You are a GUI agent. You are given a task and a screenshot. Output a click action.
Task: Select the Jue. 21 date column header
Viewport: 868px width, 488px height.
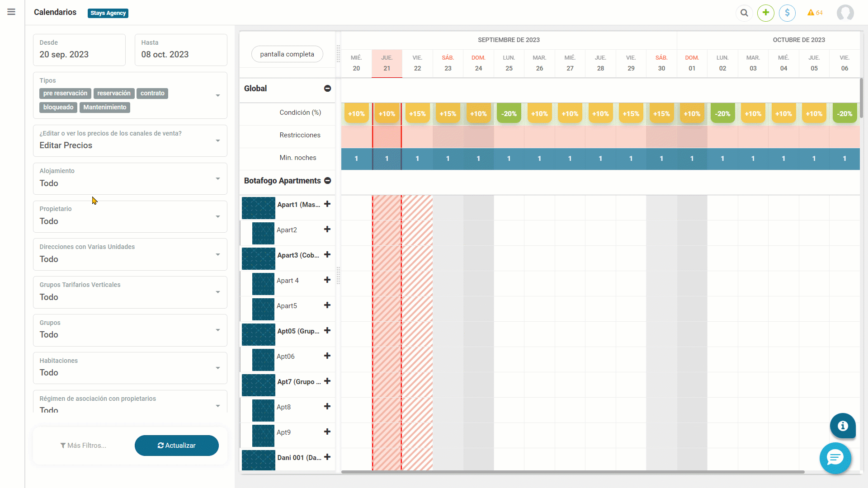click(387, 63)
